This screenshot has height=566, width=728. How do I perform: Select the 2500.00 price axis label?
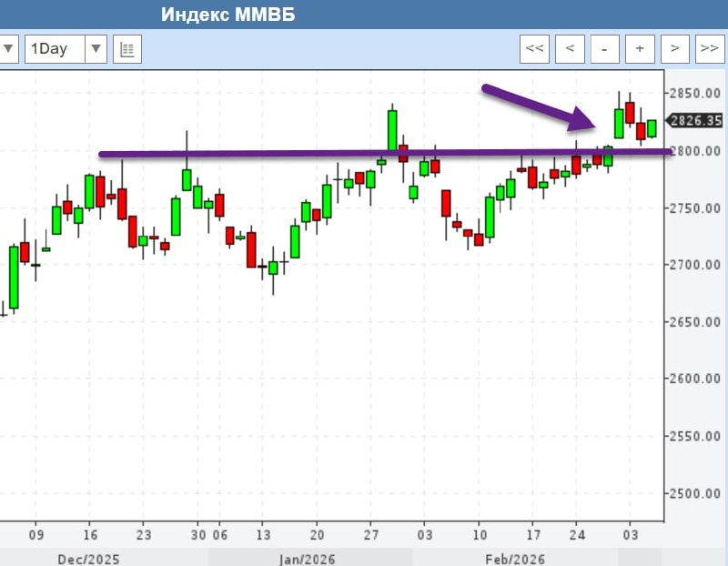[x=694, y=493]
